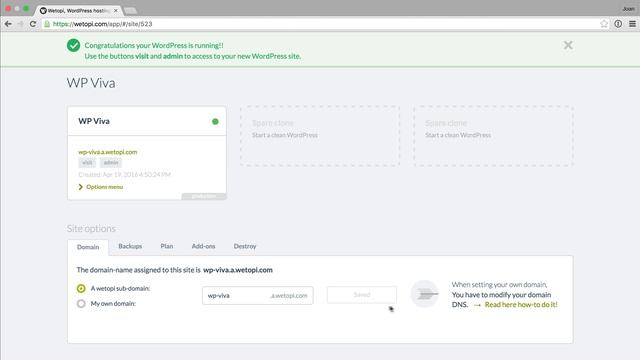
Task: Click the admin button on WP Viva card
Action: click(x=111, y=162)
